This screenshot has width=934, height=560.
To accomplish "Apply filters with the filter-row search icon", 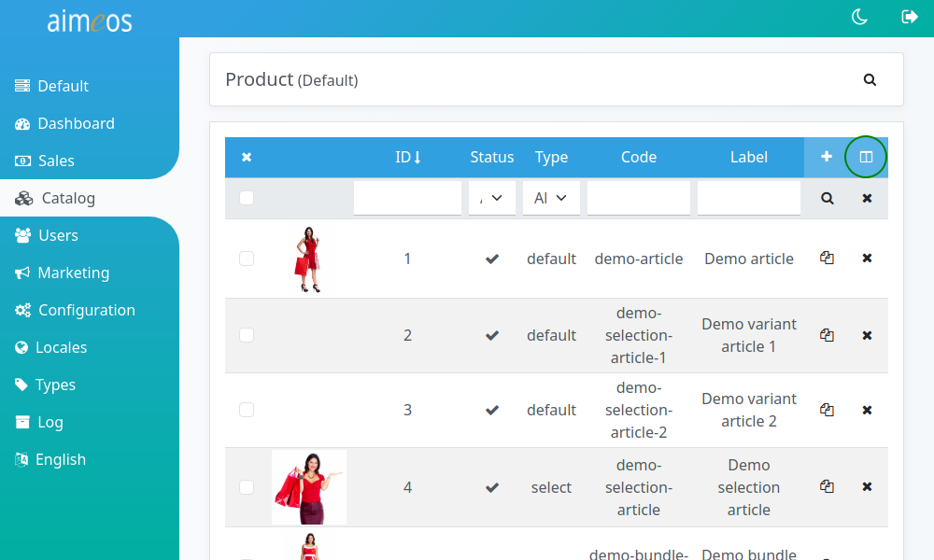I will coord(827,198).
